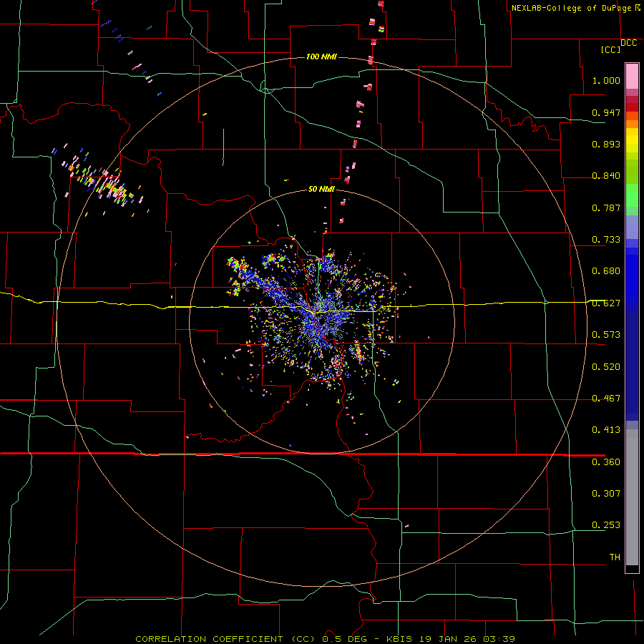
Task: Click the TH threshold label on the scale
Action: 615,557
